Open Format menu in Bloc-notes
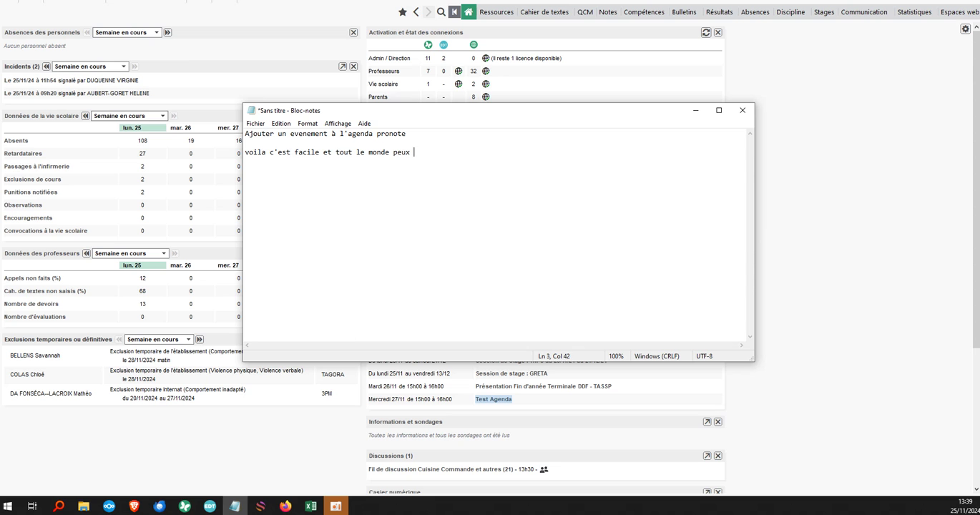The width and height of the screenshot is (980, 515). click(308, 124)
